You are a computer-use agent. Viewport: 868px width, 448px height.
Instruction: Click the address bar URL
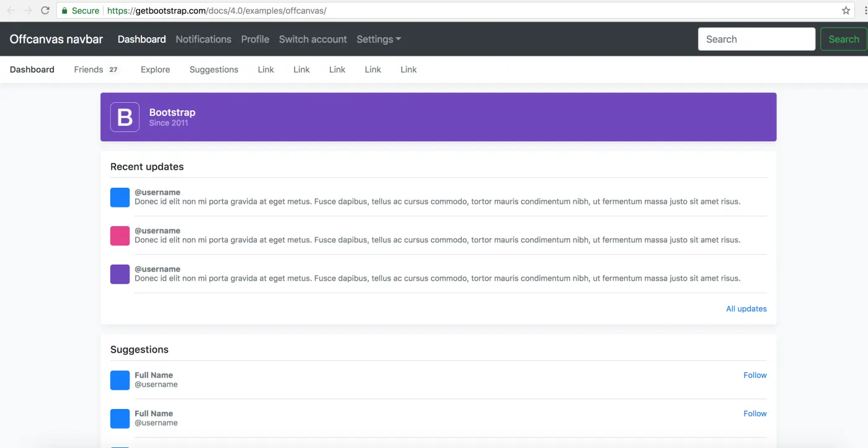pyautogui.click(x=216, y=11)
